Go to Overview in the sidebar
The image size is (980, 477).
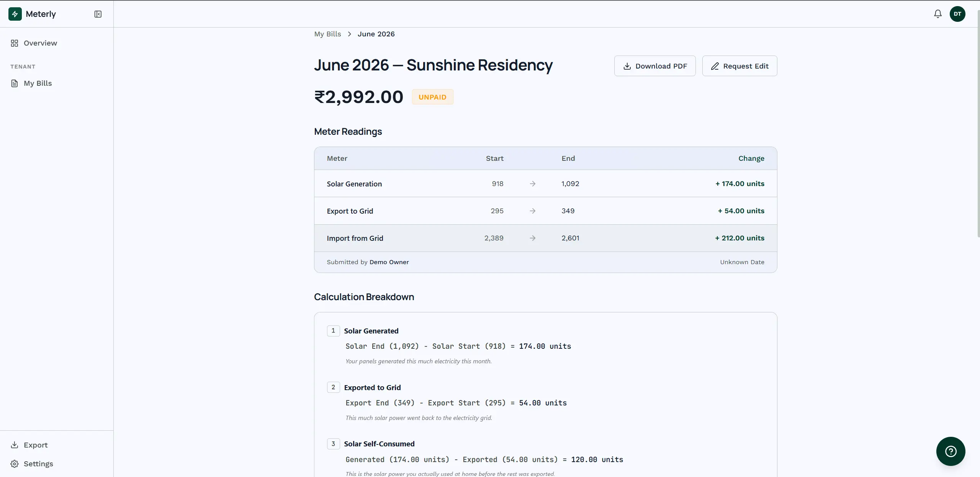(x=40, y=43)
